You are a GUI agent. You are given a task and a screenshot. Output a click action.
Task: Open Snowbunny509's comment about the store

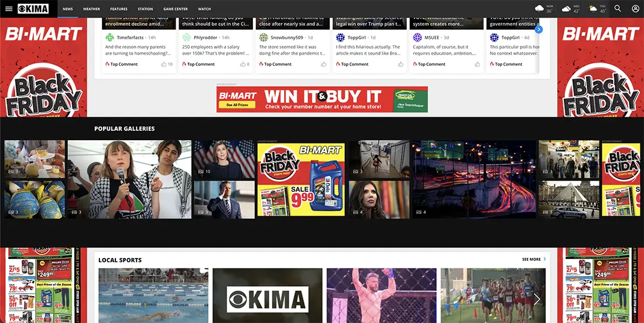coord(292,50)
